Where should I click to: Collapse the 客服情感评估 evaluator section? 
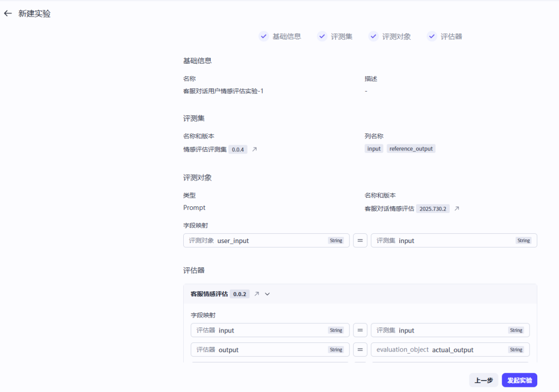click(x=268, y=294)
